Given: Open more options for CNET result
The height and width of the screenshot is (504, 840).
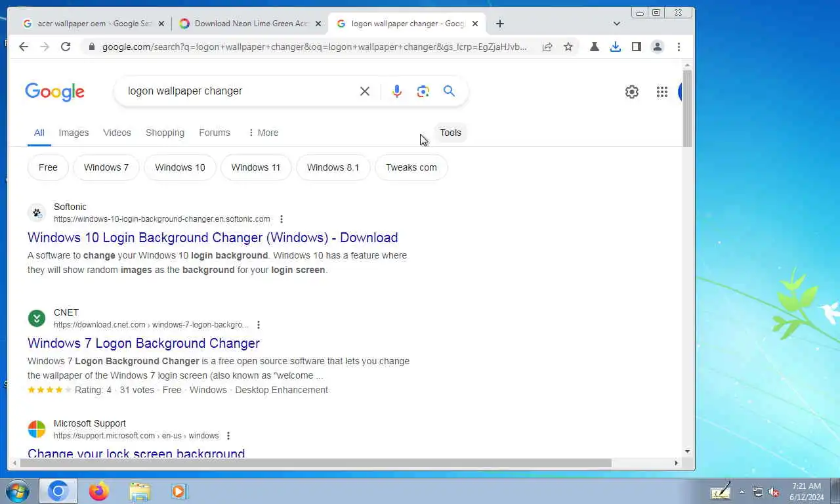Looking at the screenshot, I should click(259, 325).
